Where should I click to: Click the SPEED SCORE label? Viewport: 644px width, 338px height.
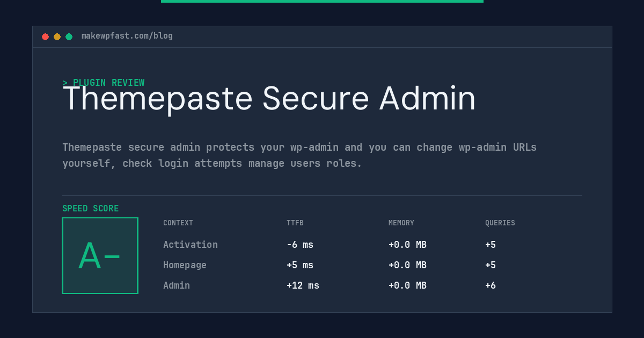[91, 209]
